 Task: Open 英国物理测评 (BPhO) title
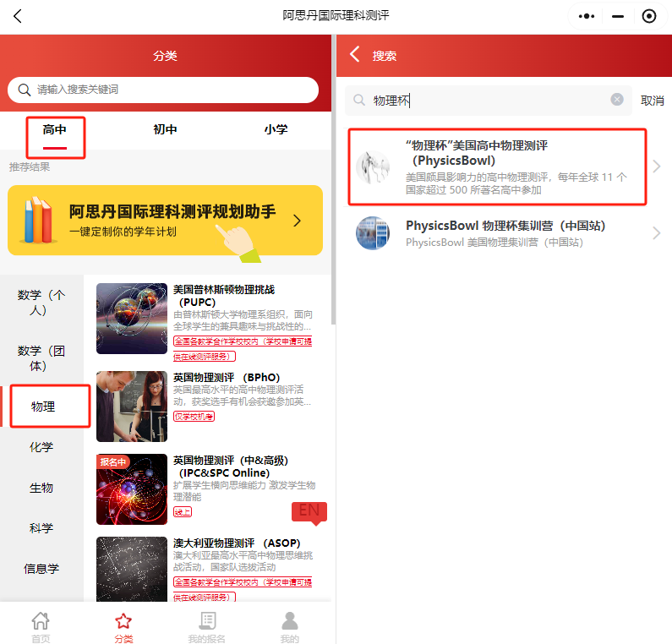227,378
